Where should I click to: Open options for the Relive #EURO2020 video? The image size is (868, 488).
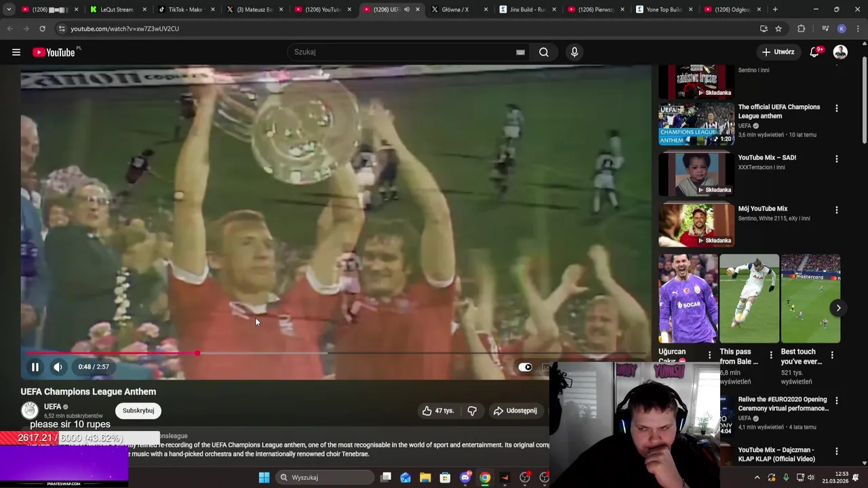836,401
